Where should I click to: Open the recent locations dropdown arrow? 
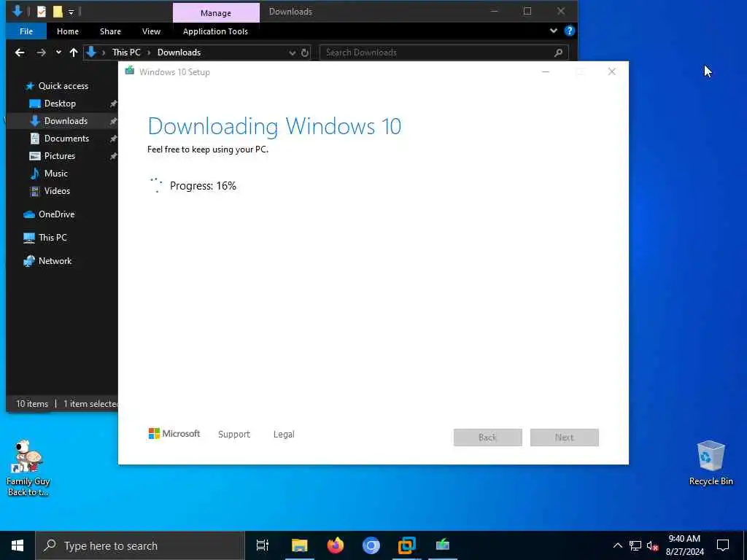pos(58,52)
